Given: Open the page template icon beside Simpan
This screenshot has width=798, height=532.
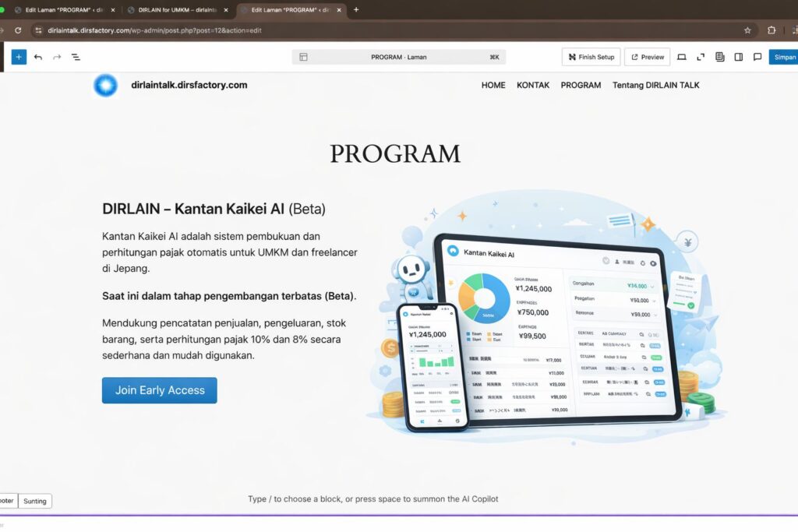Looking at the screenshot, I should pos(719,57).
